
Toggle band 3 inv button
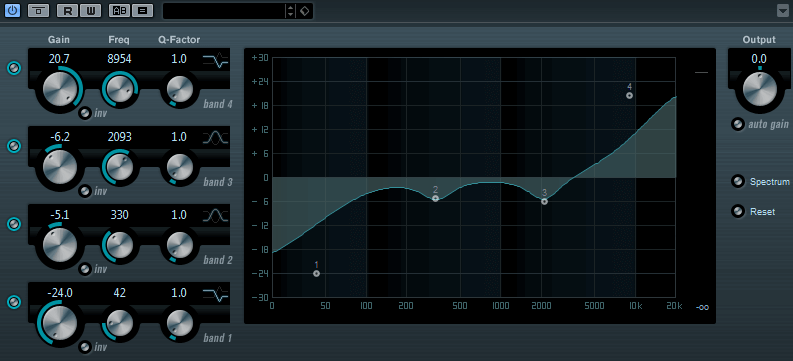point(85,191)
